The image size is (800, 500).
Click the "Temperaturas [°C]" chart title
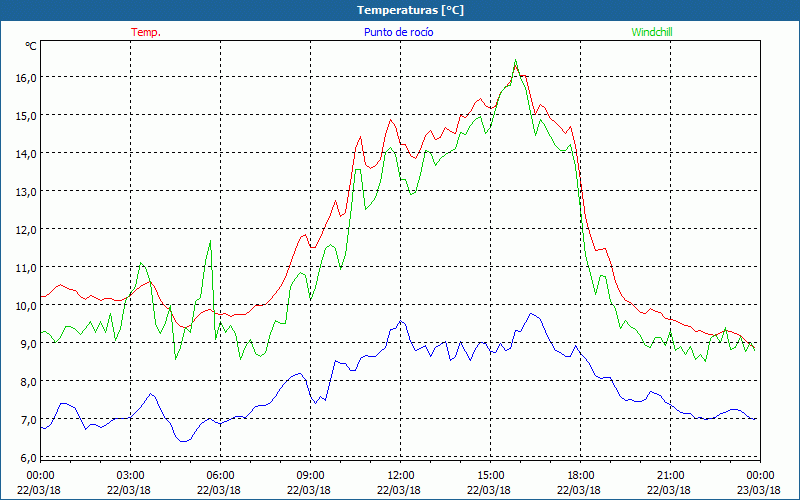pos(410,10)
